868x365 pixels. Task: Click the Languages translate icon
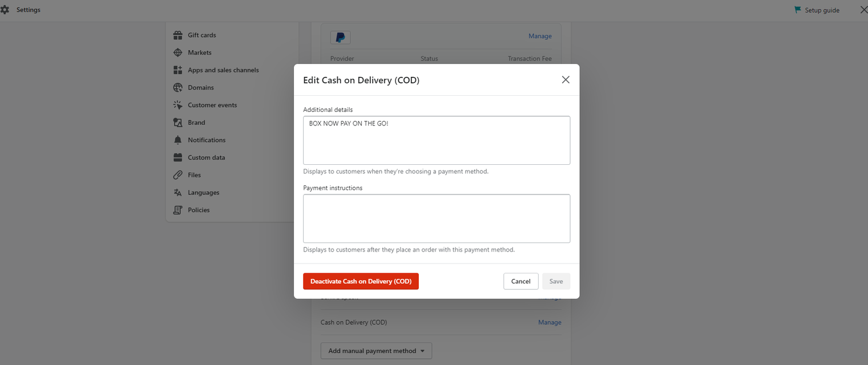[x=177, y=193]
